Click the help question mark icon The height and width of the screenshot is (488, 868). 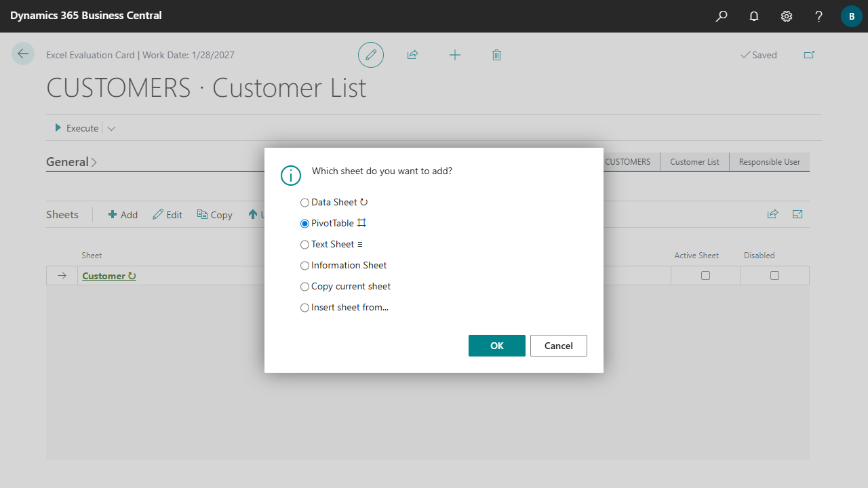pyautogui.click(x=818, y=16)
